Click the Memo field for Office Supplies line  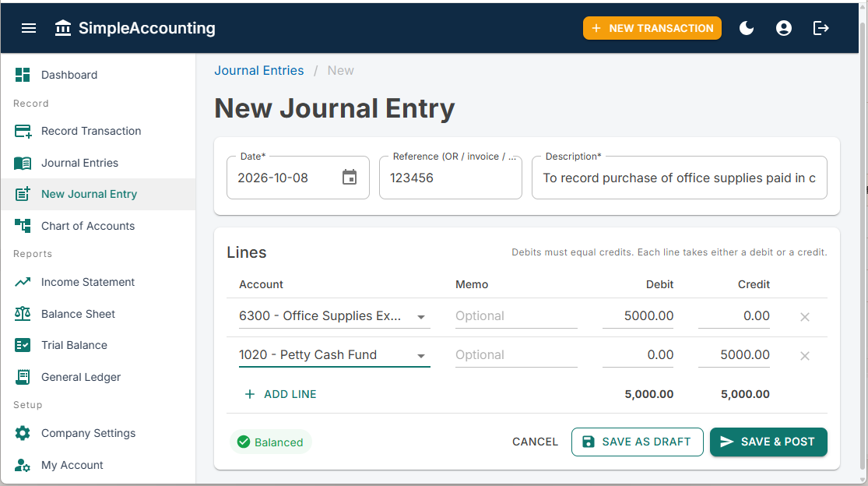point(516,316)
